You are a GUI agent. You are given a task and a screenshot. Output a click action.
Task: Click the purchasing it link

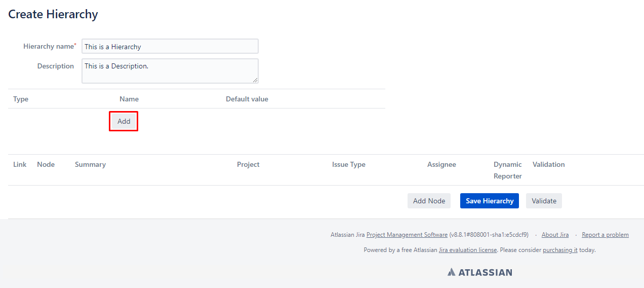pyautogui.click(x=560, y=250)
